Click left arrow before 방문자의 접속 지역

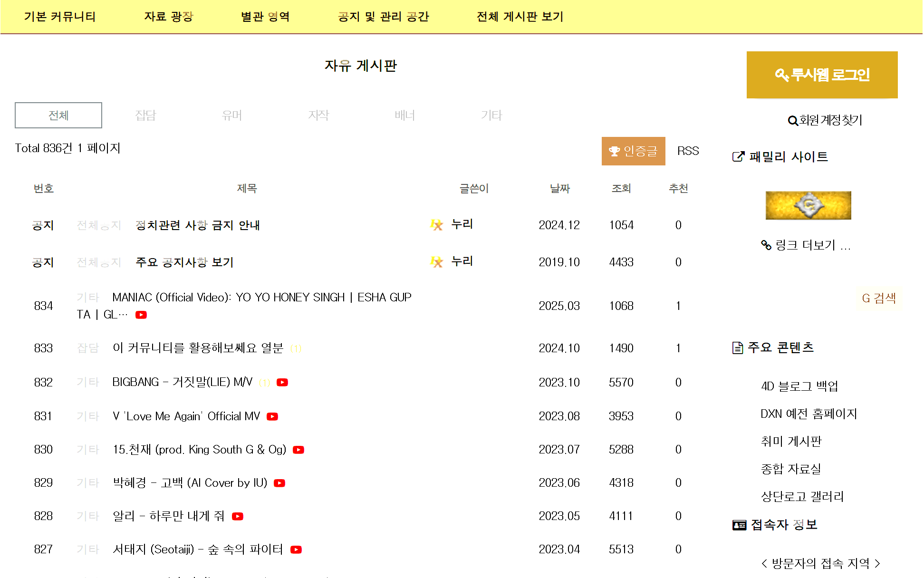(764, 563)
